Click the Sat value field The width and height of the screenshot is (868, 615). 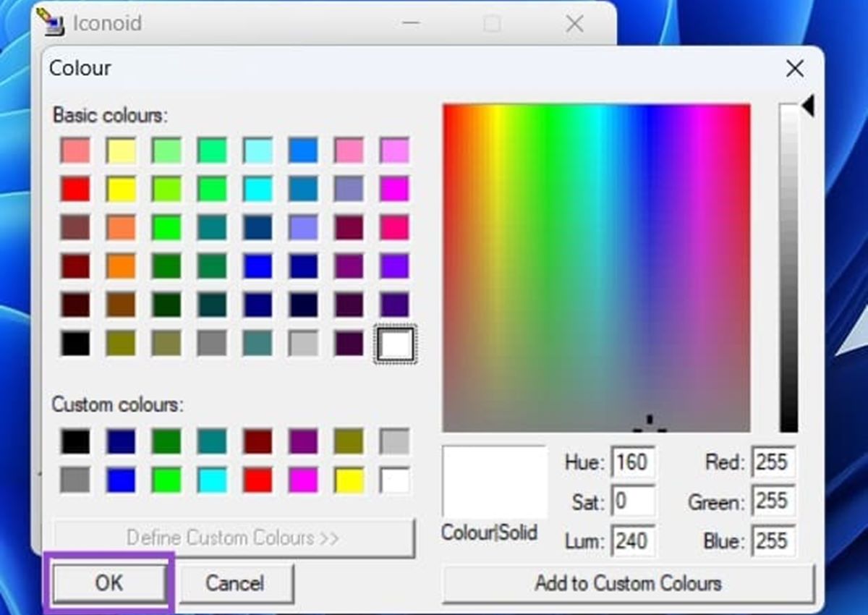pyautogui.click(x=633, y=501)
